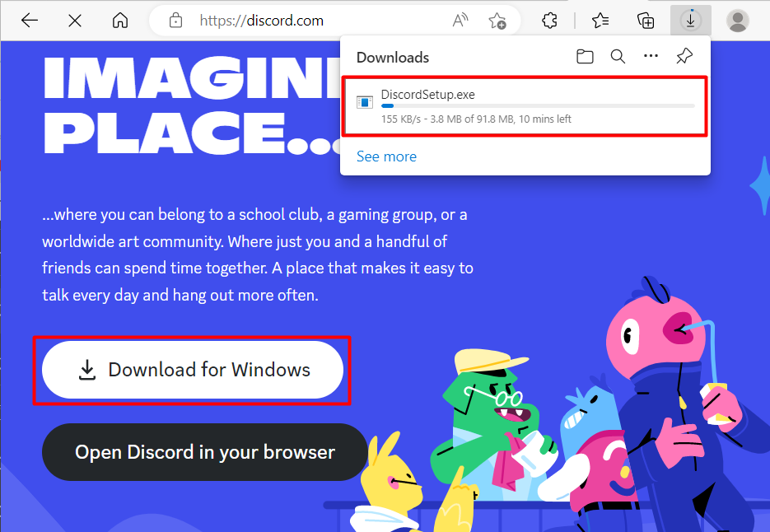The width and height of the screenshot is (770, 532).
Task: Open downloads folder icon in Downloads panel
Action: 585,57
